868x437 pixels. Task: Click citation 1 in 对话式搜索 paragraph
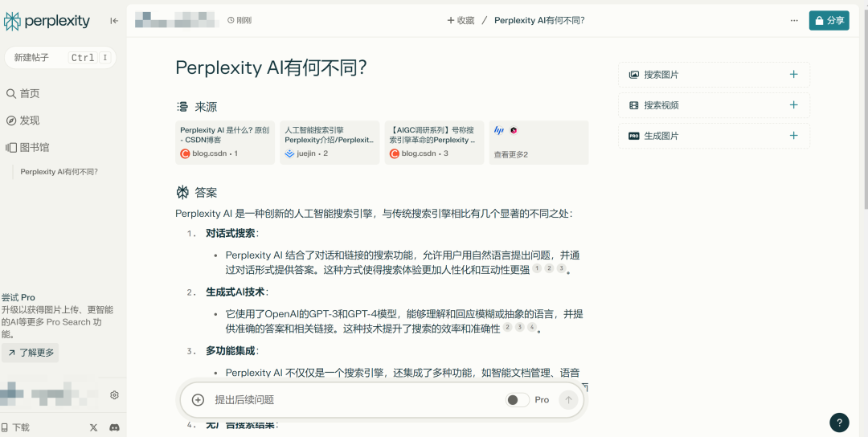536,269
